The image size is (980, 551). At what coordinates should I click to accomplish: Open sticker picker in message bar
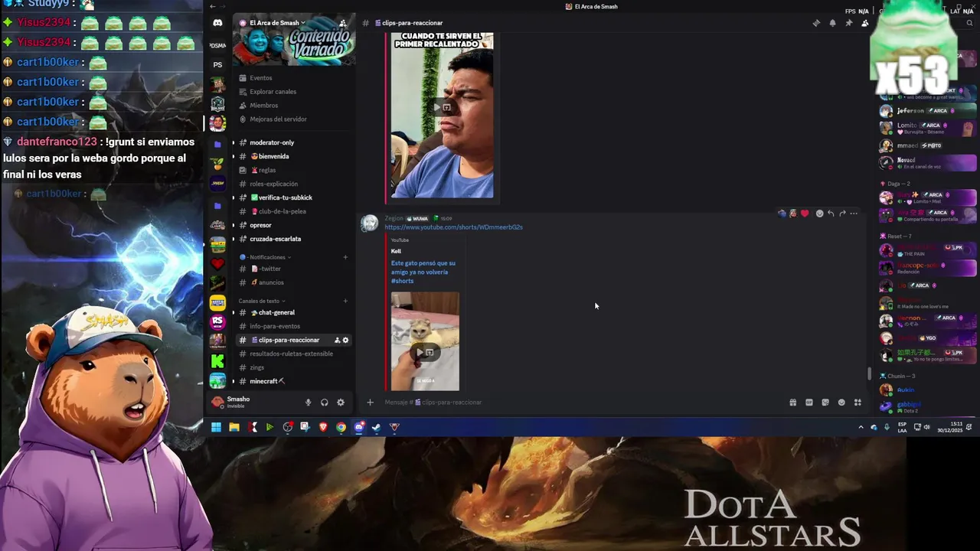(x=825, y=403)
